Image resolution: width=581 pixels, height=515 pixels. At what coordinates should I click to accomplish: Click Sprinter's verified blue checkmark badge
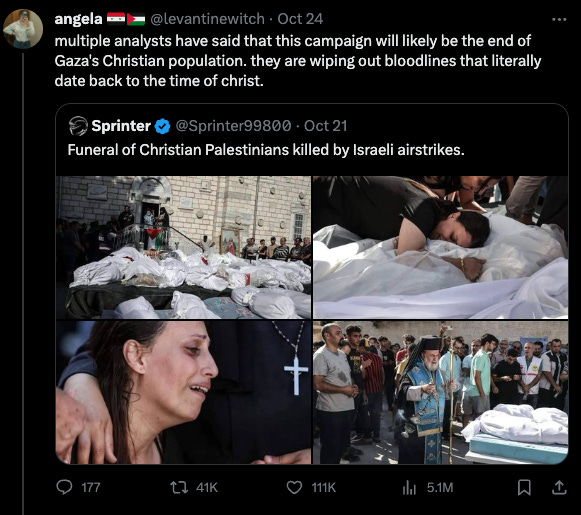(162, 126)
